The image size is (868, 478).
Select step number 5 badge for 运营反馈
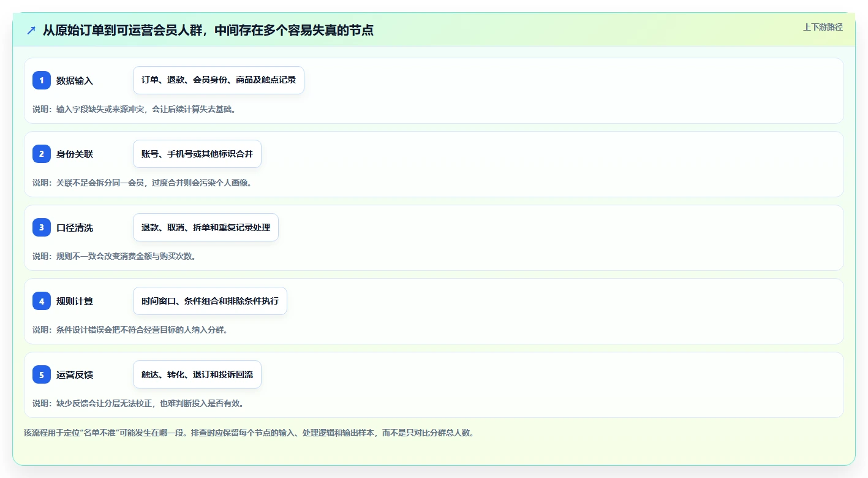click(42, 374)
